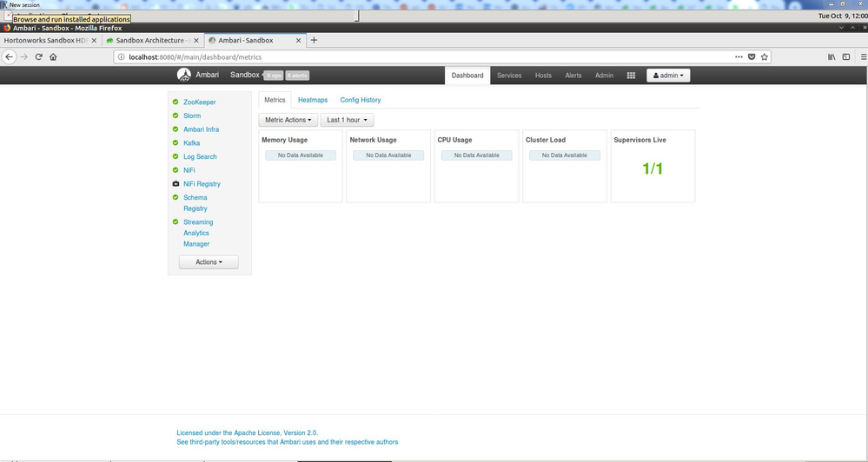Image resolution: width=868 pixels, height=462 pixels.
Task: Reload the current page
Action: 39,56
